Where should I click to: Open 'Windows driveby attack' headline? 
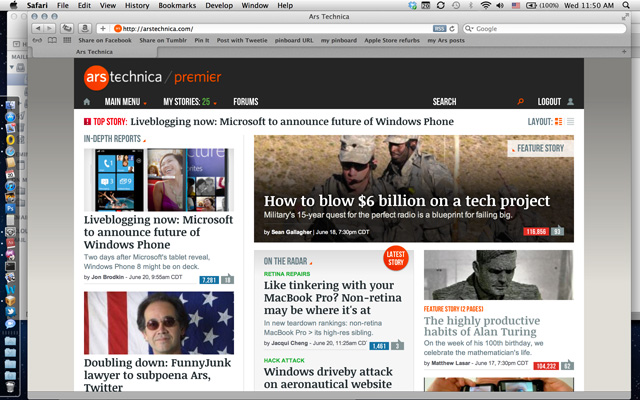(x=328, y=378)
